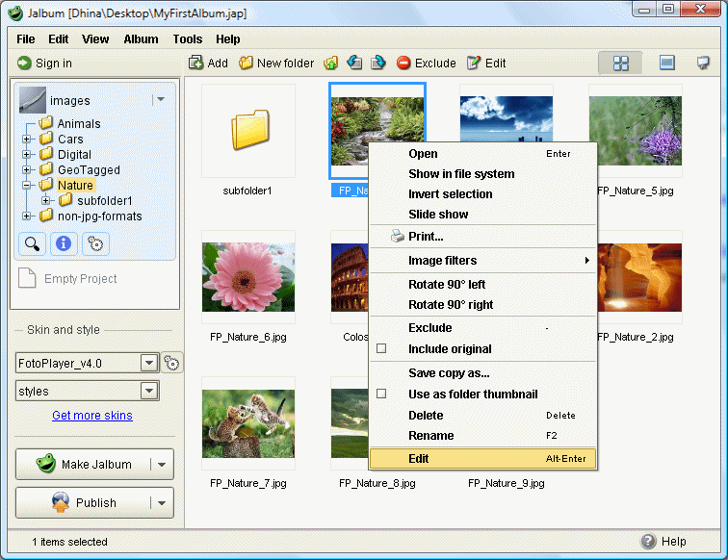
Task: Choose Rotate 90° left
Action: pyautogui.click(x=482, y=285)
